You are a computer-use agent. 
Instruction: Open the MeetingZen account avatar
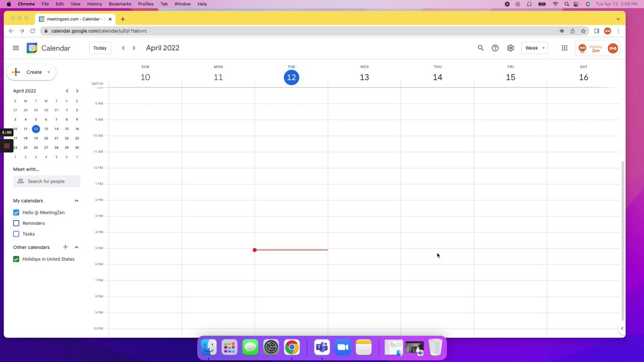click(612, 48)
